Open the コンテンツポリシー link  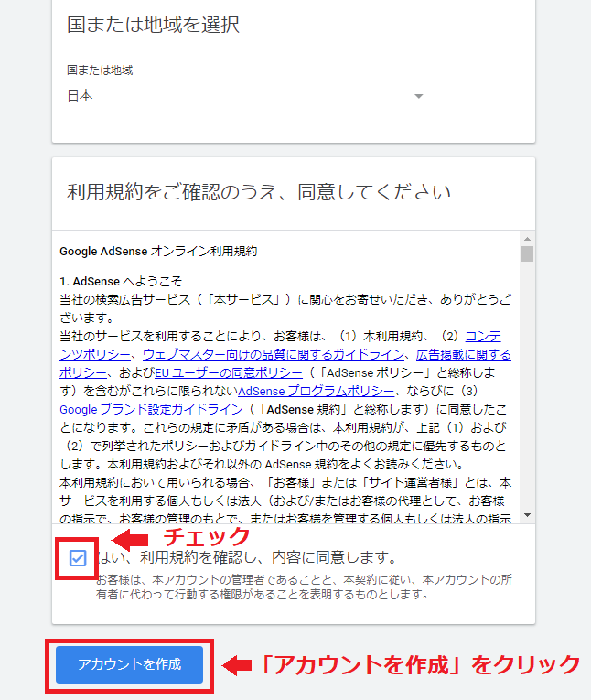pyautogui.click(x=483, y=336)
